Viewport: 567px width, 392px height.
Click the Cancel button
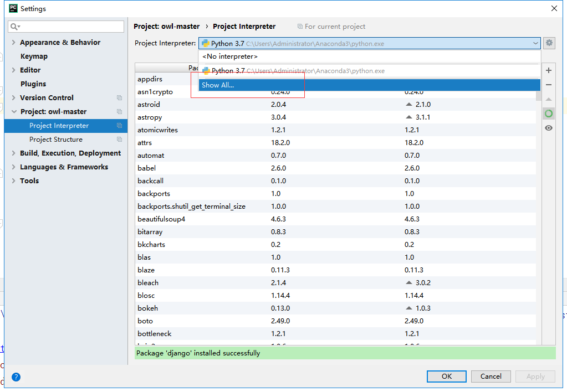pos(491,376)
